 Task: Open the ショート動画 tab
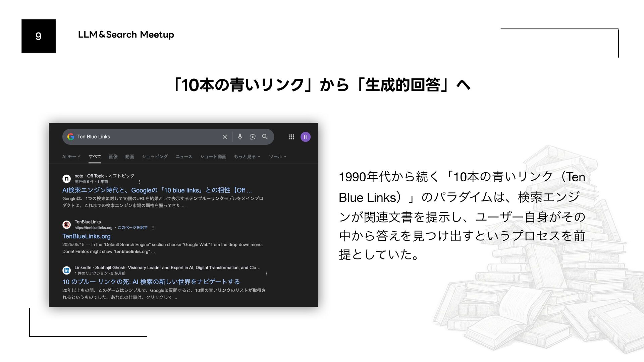coord(213,157)
